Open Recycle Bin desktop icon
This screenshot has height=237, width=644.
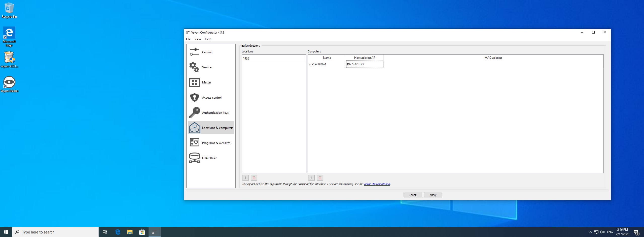pos(9,10)
